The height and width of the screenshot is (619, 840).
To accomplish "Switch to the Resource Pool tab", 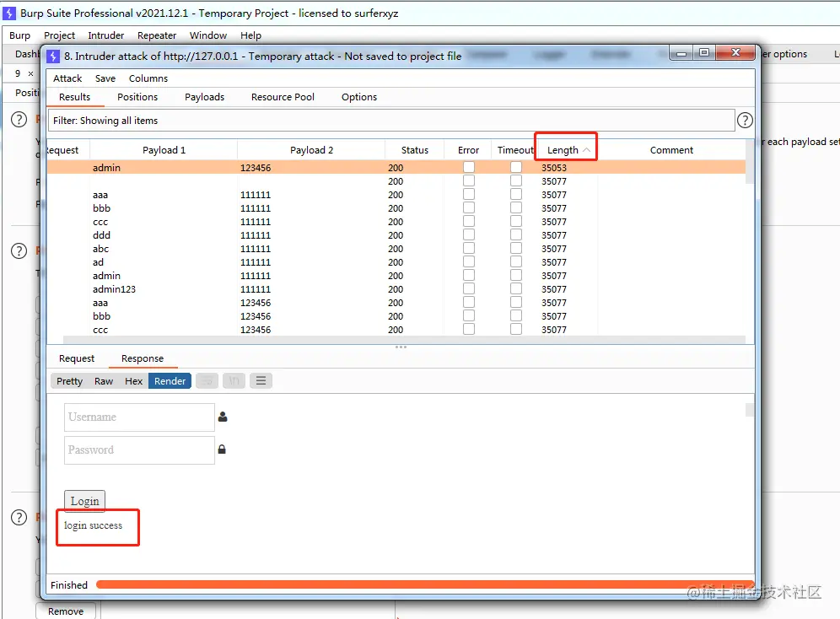I will tap(283, 97).
